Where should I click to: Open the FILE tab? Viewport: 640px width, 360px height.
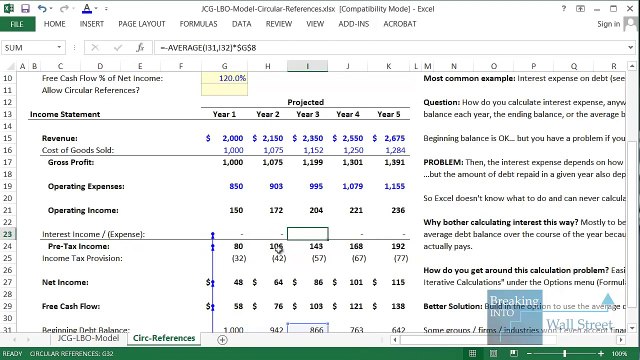pyautogui.click(x=17, y=24)
